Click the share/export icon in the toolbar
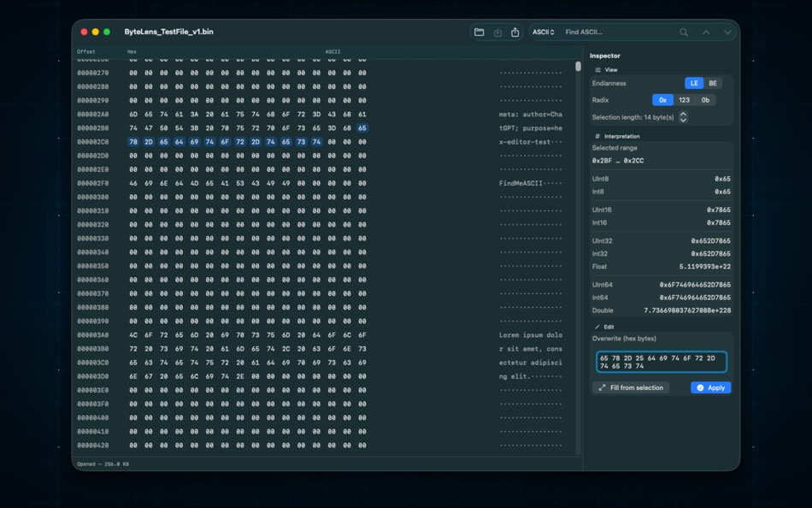 (515, 32)
